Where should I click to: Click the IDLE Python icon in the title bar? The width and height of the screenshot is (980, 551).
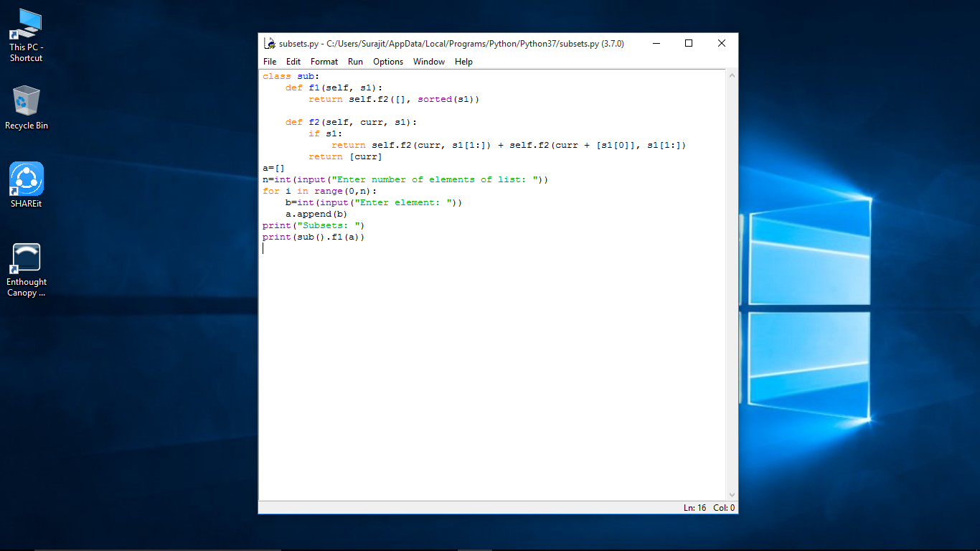point(270,43)
